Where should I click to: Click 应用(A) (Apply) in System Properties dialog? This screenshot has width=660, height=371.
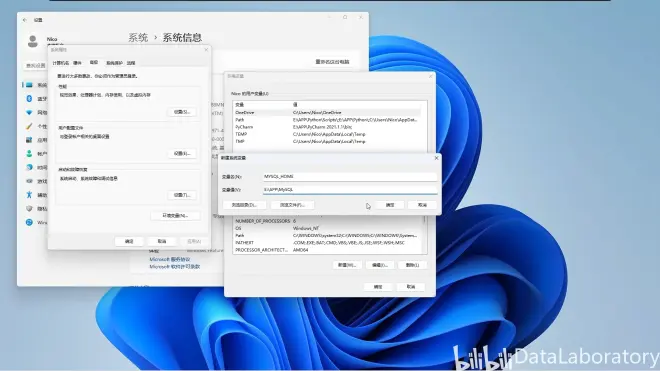point(194,241)
